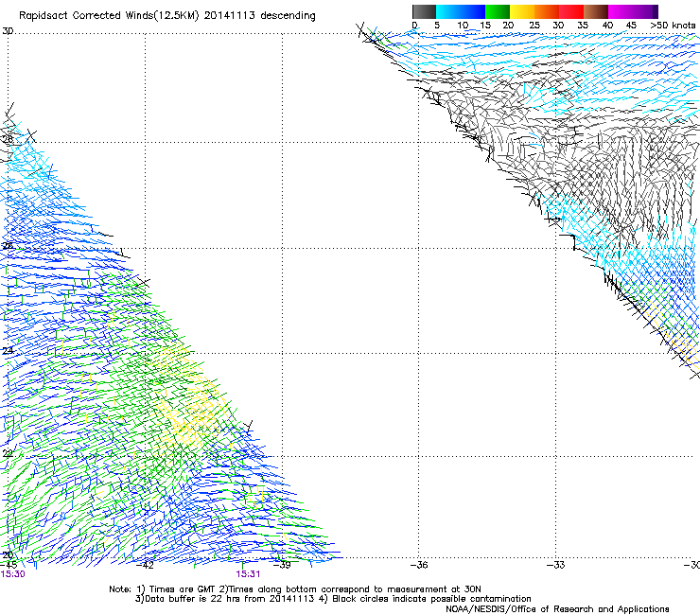Click the longitude label '-36'
This screenshot has height=615, width=700.
(x=419, y=565)
